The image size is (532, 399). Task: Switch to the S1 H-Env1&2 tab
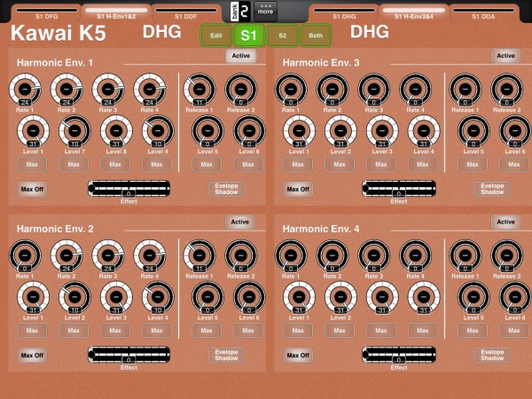[116, 13]
